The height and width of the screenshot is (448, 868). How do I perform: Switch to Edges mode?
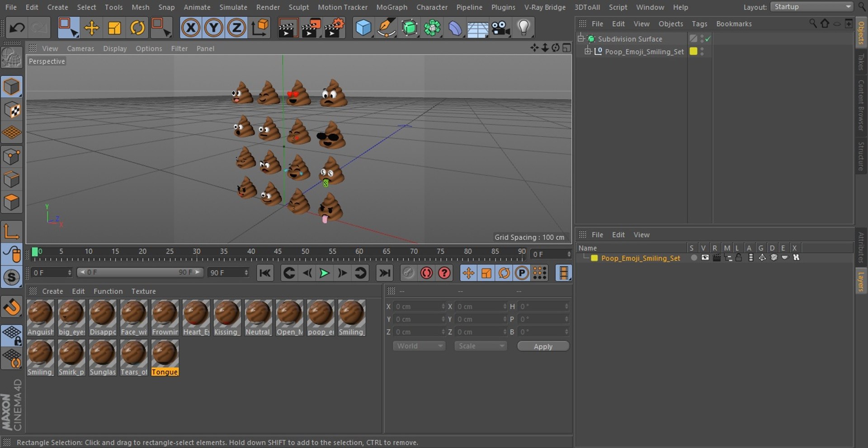coord(12,179)
